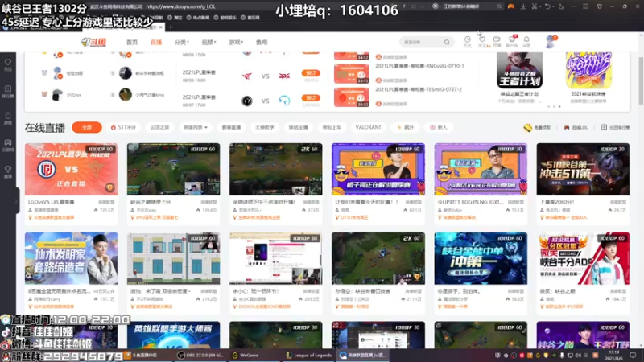Screen dimensions: 644x362
Task: Open the 排行榜 icon in left sidebar
Action: click(x=8, y=91)
